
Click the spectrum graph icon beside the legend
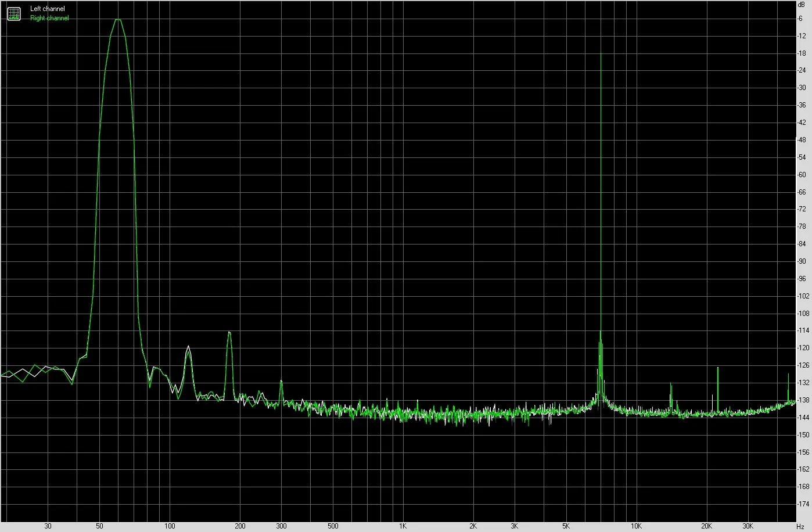coord(13,13)
